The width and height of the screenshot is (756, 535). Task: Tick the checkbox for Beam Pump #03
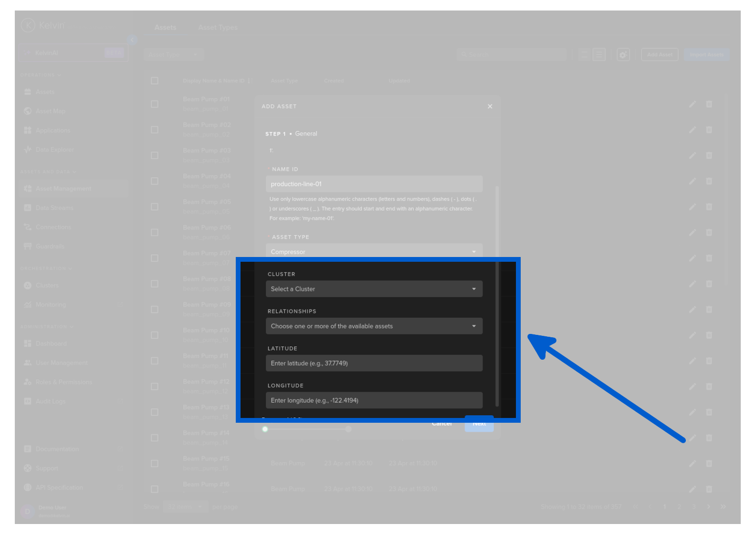pyautogui.click(x=155, y=156)
